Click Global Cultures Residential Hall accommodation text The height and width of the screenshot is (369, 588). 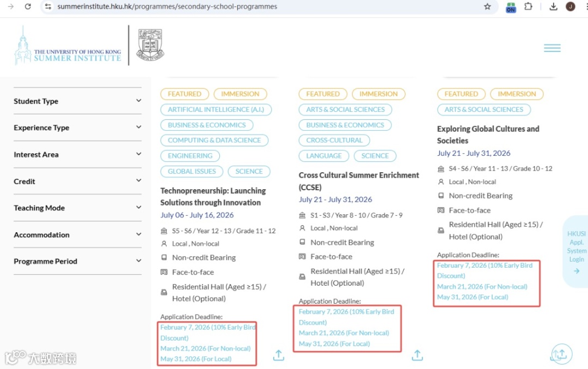(496, 231)
